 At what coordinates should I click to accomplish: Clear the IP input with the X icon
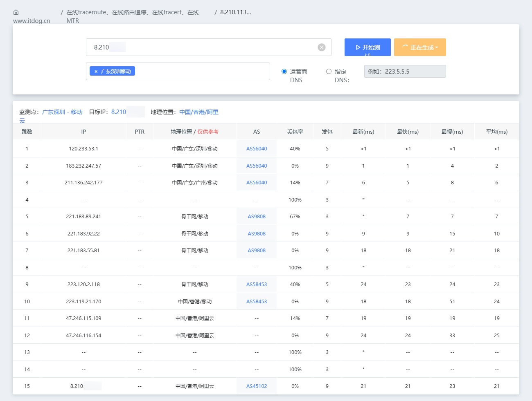coord(322,47)
